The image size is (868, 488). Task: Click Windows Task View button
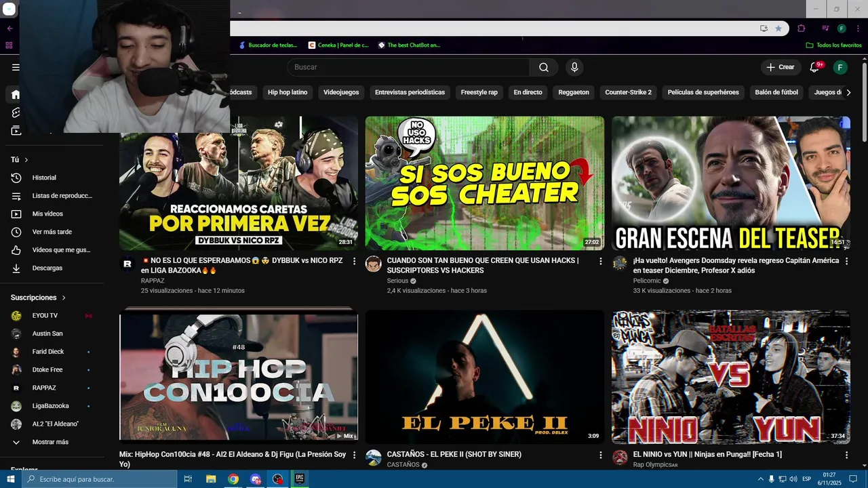(188, 479)
